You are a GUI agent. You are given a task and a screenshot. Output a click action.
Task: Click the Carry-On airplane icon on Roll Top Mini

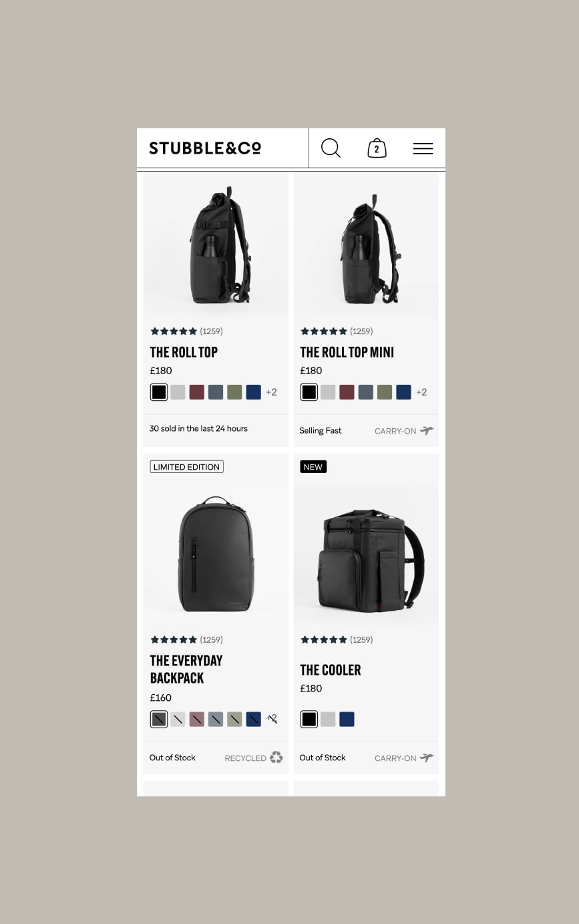point(427,431)
